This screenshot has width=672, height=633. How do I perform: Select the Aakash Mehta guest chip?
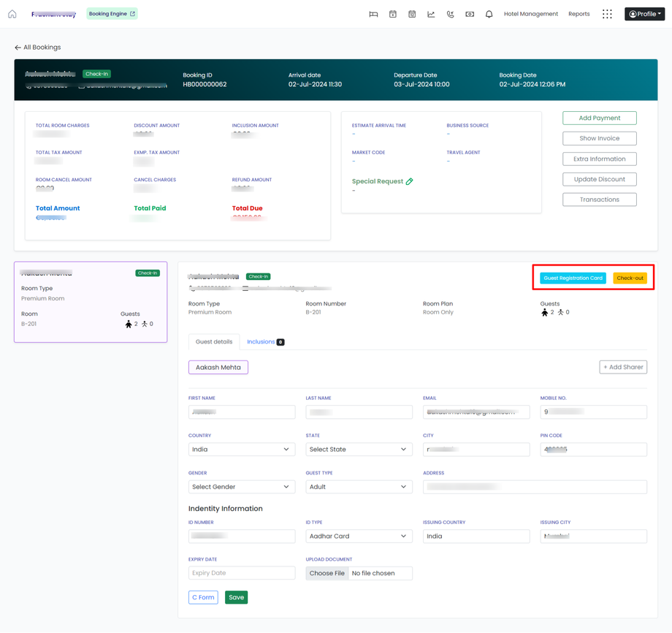218,368
